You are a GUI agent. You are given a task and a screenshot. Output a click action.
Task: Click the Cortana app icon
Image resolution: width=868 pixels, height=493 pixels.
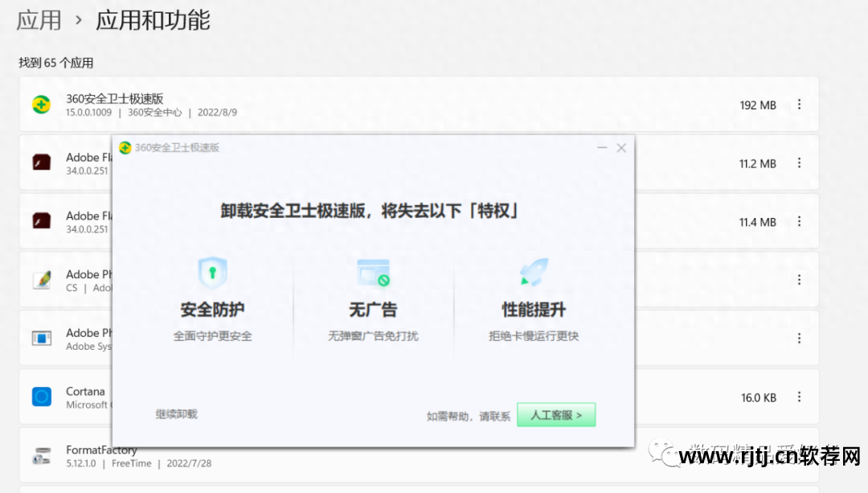(x=42, y=396)
